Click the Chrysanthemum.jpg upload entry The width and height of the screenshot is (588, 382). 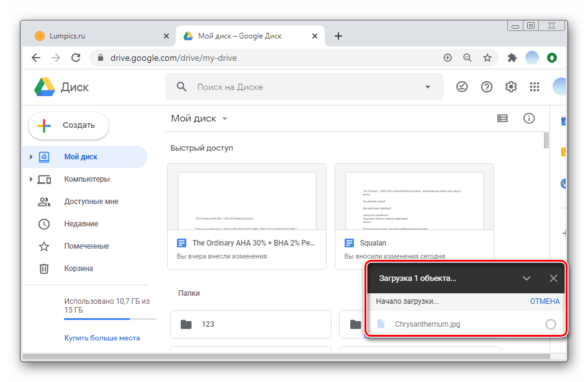click(466, 324)
